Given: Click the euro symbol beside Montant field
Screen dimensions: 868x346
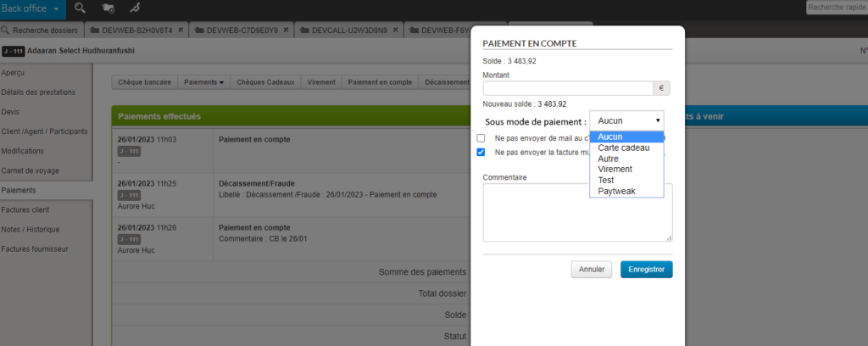Looking at the screenshot, I should coord(662,87).
